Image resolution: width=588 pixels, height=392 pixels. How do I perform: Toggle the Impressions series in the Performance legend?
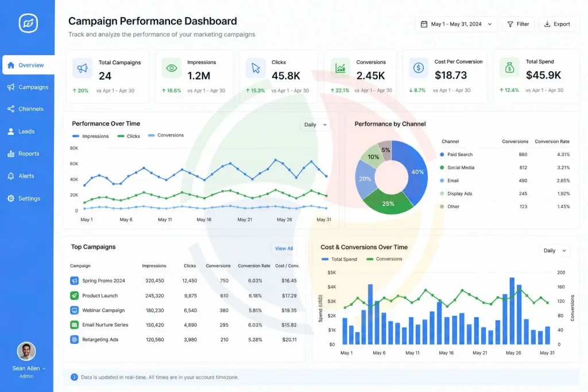point(90,137)
